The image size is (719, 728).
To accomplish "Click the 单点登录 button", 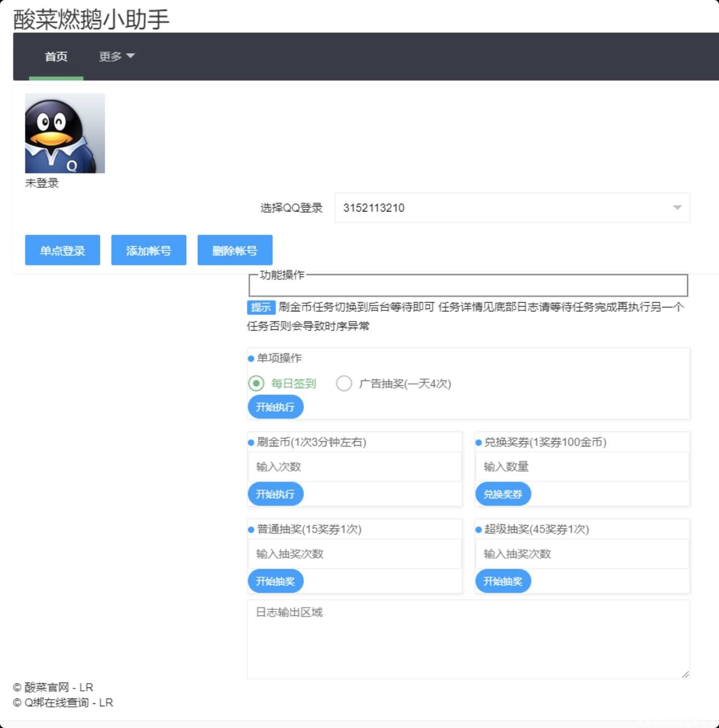I will 63,250.
